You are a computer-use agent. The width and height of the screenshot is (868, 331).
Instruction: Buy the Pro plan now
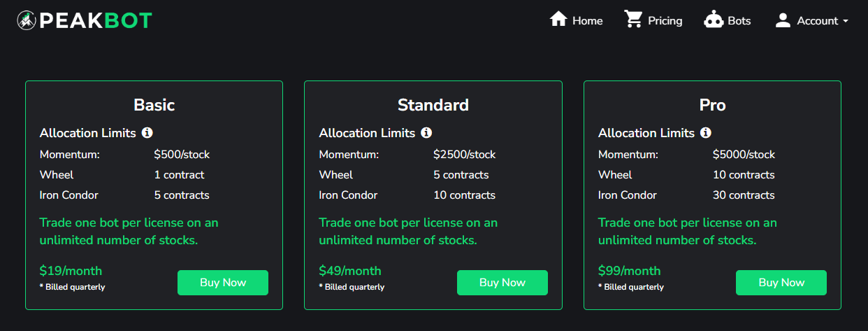pyautogui.click(x=781, y=283)
